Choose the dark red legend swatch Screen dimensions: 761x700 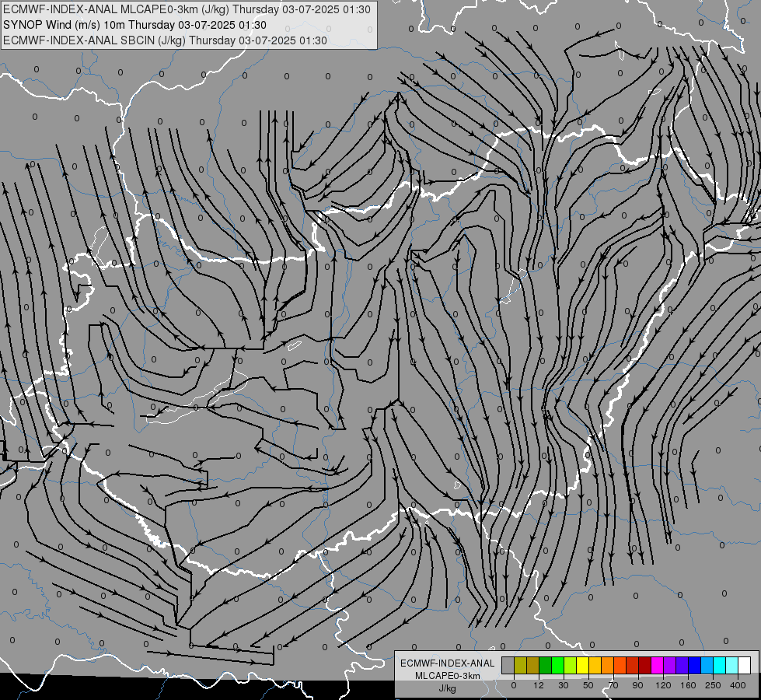(645, 665)
